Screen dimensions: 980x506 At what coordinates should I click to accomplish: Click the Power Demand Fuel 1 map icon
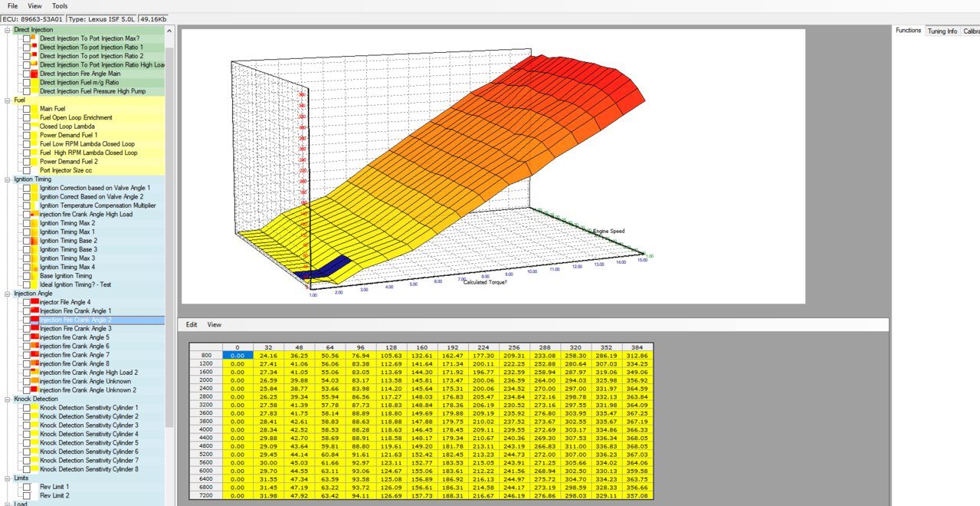coord(35,135)
